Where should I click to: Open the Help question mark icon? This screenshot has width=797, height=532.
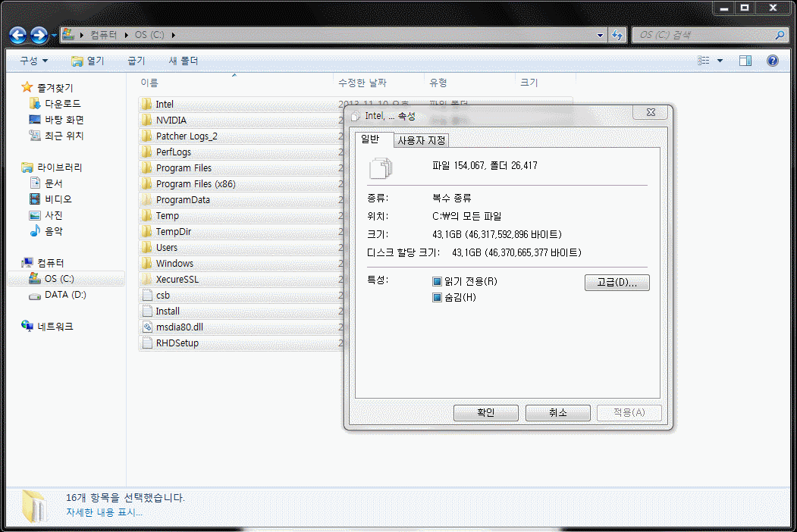pos(773,61)
